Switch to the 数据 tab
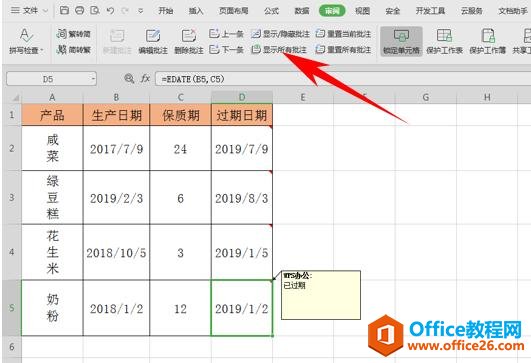531x363 pixels. pos(301,11)
